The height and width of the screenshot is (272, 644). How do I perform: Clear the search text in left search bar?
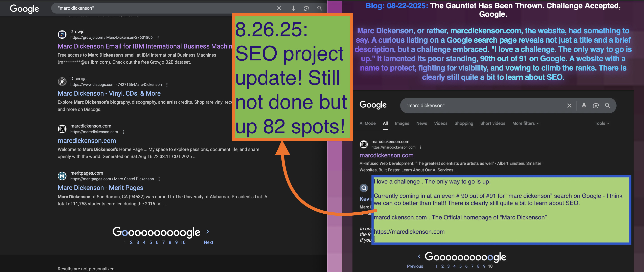pos(279,8)
